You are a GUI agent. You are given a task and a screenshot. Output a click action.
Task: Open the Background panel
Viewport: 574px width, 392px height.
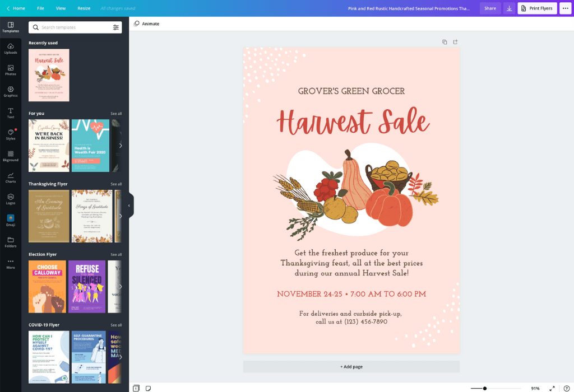coord(10,156)
